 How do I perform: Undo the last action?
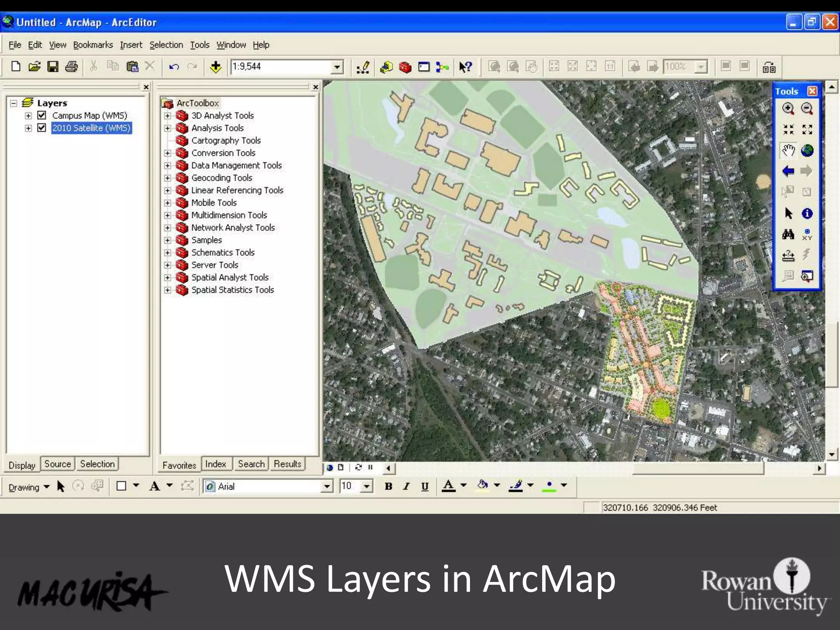tap(174, 66)
